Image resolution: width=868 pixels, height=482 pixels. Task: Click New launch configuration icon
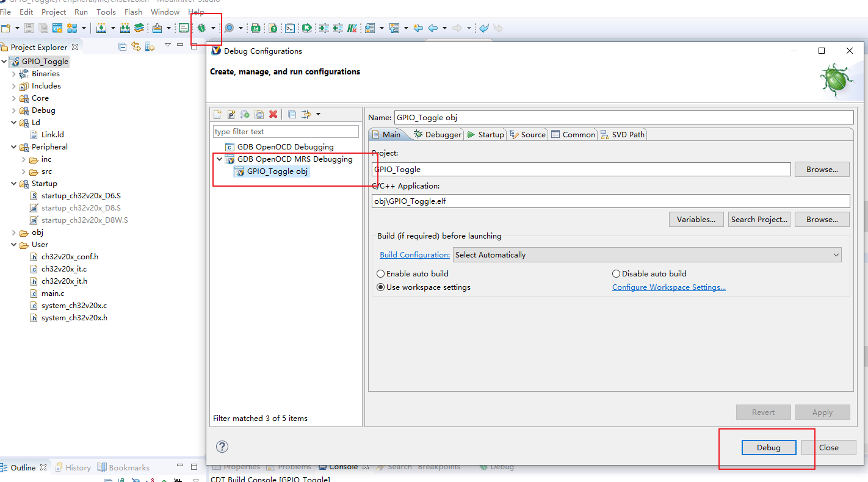pyautogui.click(x=217, y=114)
